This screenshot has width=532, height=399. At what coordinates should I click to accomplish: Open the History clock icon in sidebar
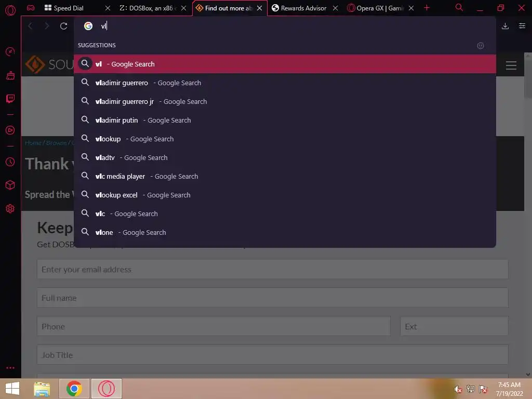[10, 162]
